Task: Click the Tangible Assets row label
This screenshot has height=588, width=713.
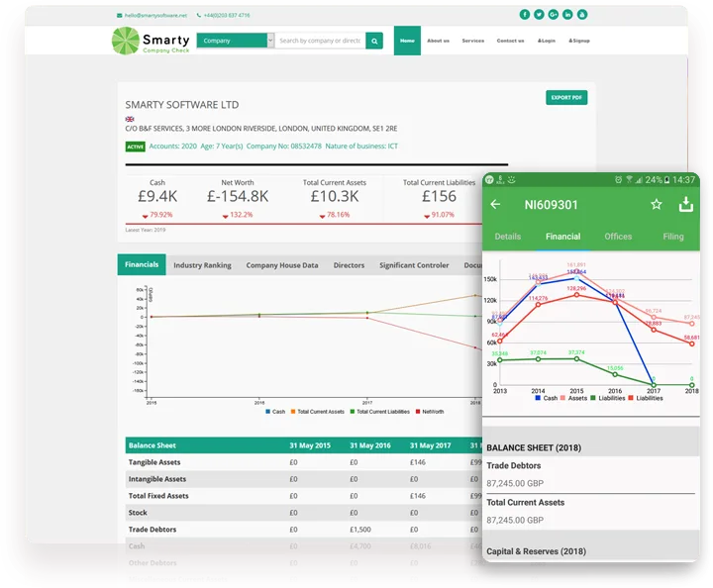Action: pyautogui.click(x=154, y=462)
